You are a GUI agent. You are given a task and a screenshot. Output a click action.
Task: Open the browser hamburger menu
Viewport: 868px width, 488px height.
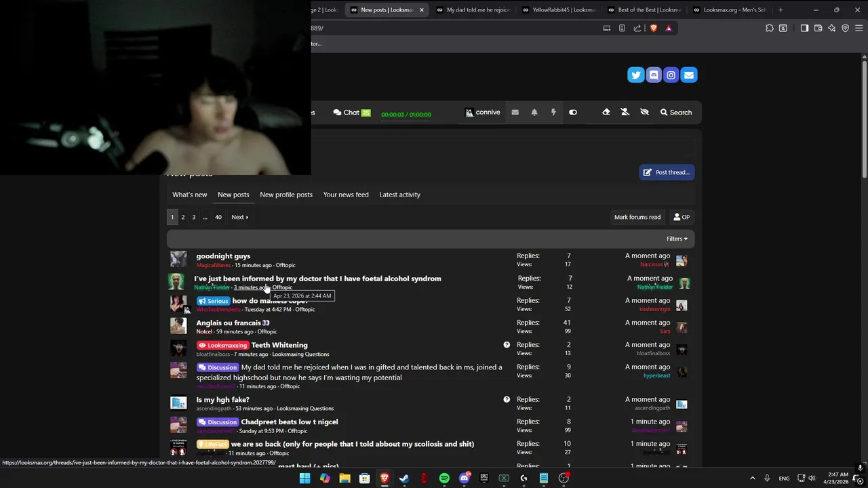pyautogui.click(x=859, y=28)
